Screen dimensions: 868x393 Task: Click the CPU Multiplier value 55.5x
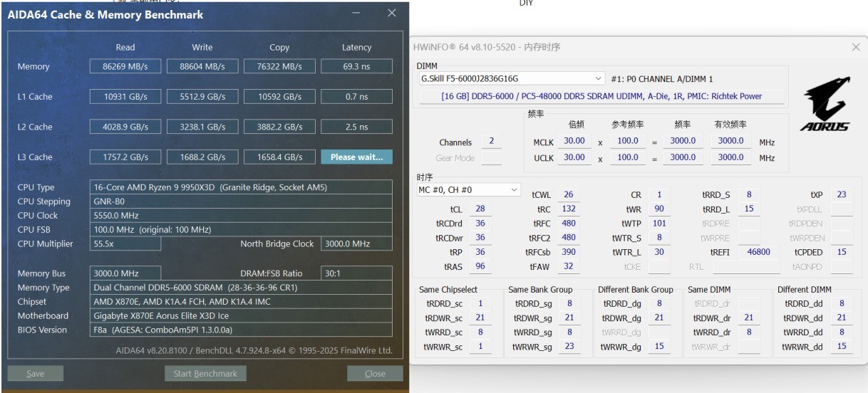tap(126, 243)
